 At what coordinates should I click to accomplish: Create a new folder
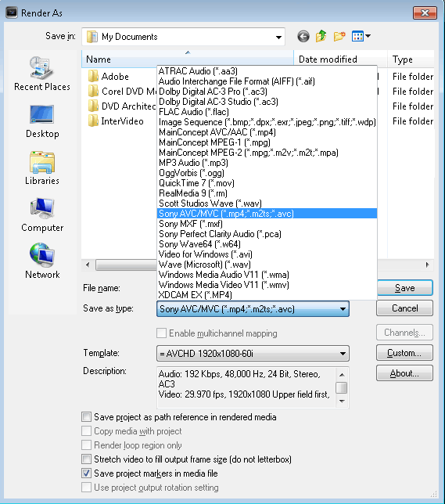pyautogui.click(x=339, y=36)
